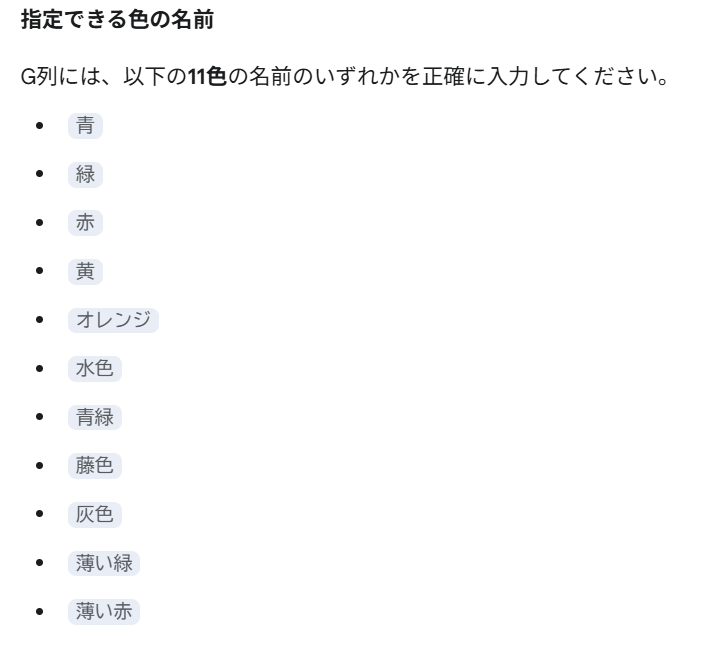Click the bullet marker before 藤色
Viewport: 701px width, 648px height.
(x=39, y=465)
